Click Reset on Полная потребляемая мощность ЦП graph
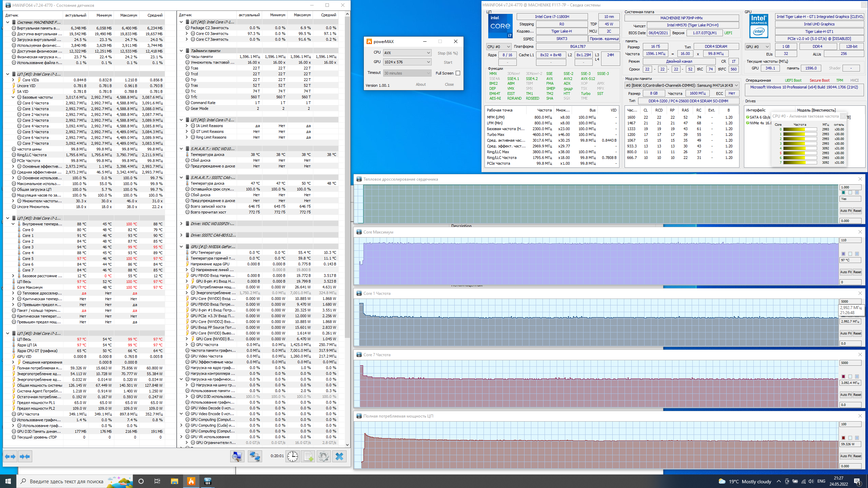This screenshot has width=868, height=488. (857, 456)
